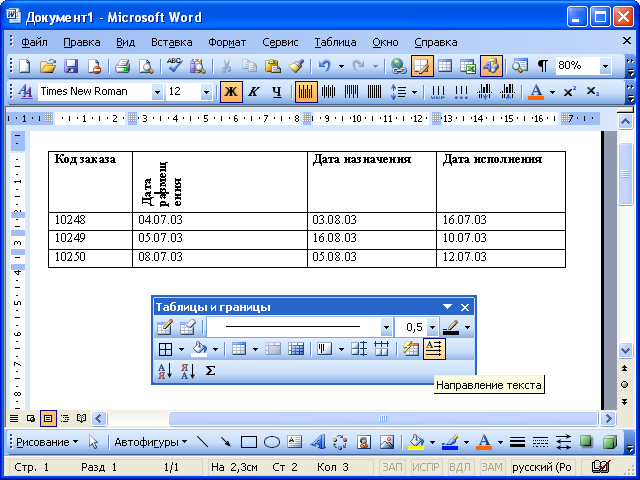Undo the last action

324,66
